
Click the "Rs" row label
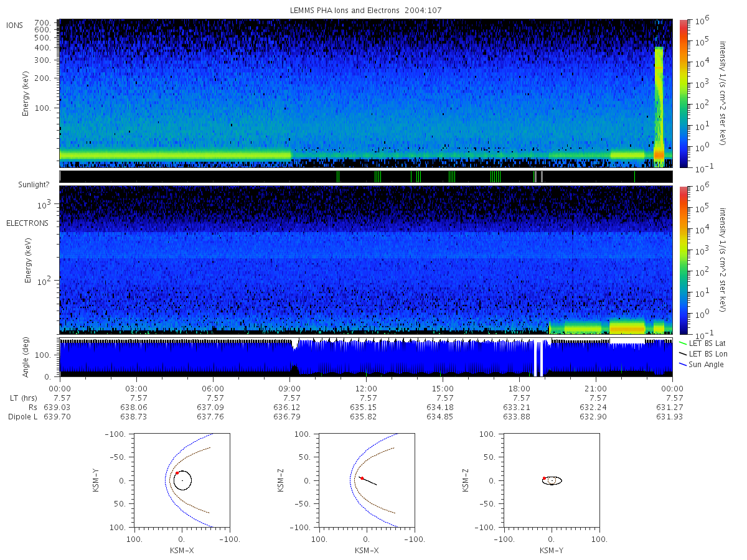tap(33, 407)
